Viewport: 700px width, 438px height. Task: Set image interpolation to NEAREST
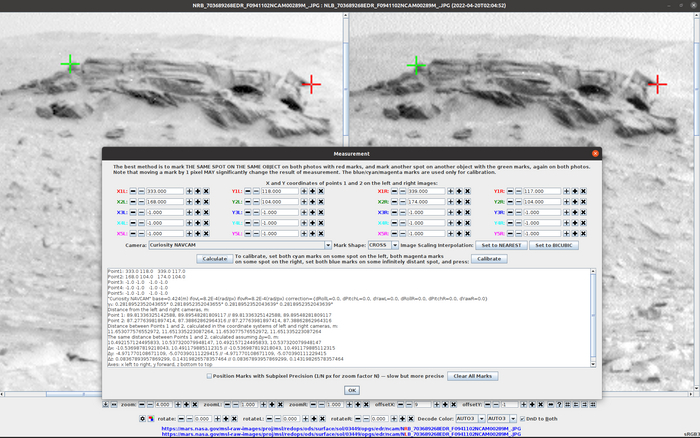(501, 244)
